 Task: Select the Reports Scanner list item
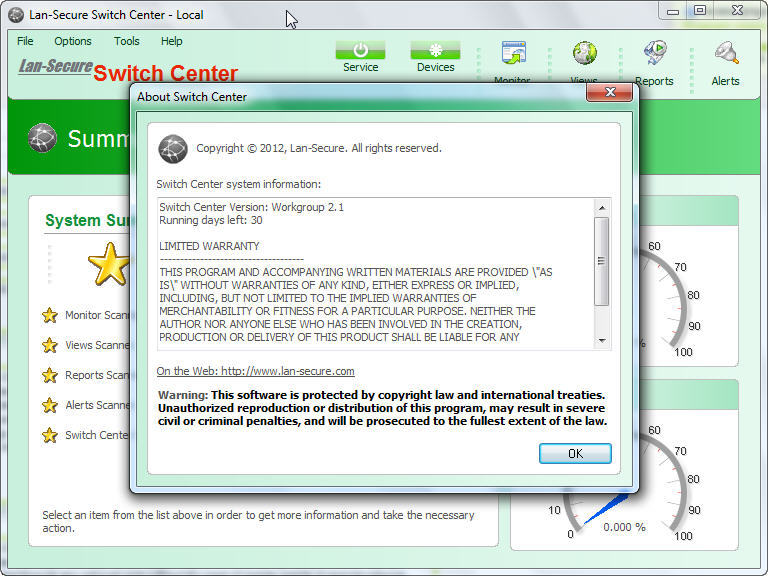97,375
